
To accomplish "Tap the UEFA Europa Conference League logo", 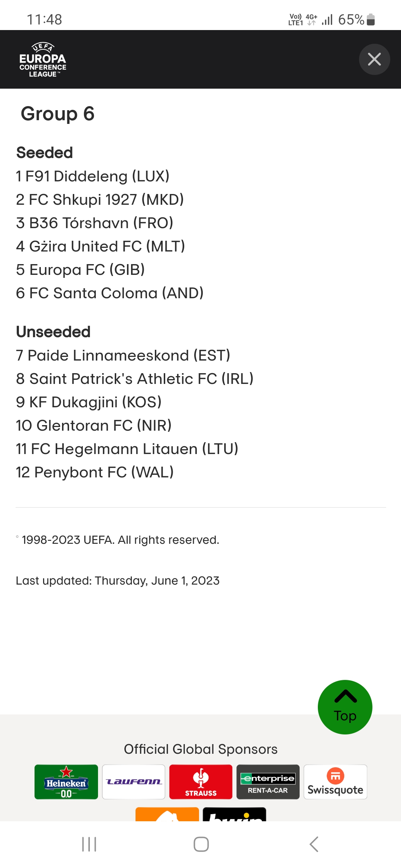I will [43, 60].
